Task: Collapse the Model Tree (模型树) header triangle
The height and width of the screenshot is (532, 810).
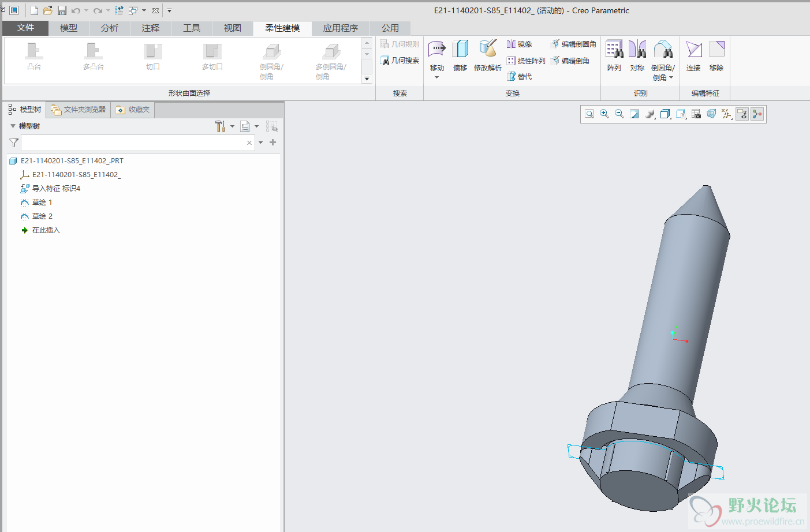Action: [13, 126]
